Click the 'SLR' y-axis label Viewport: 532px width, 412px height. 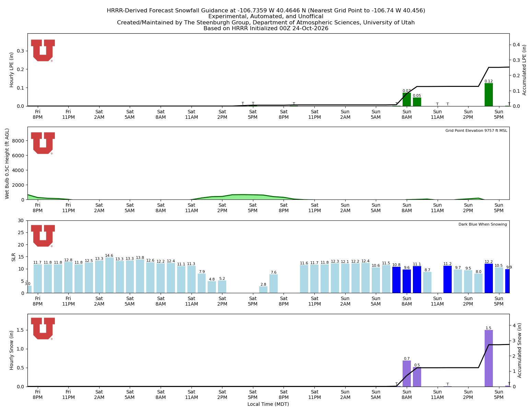[x=14, y=257]
